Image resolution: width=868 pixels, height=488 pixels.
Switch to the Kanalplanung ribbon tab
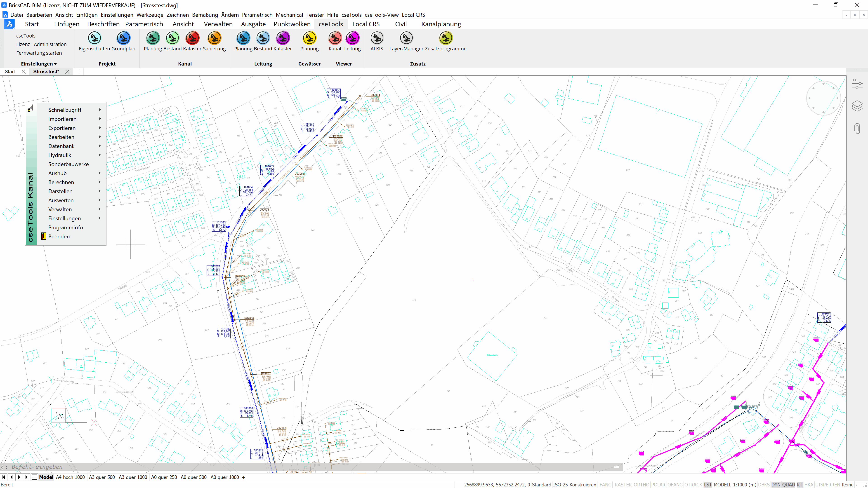tap(441, 24)
